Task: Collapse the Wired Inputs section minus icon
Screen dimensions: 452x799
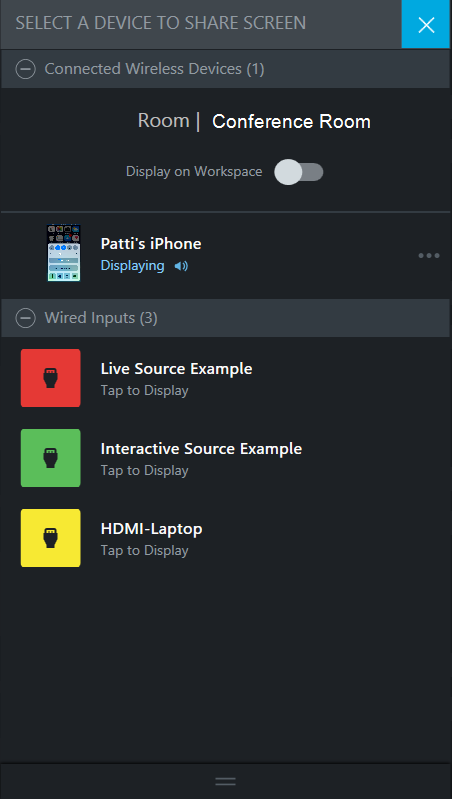Action: point(25,318)
